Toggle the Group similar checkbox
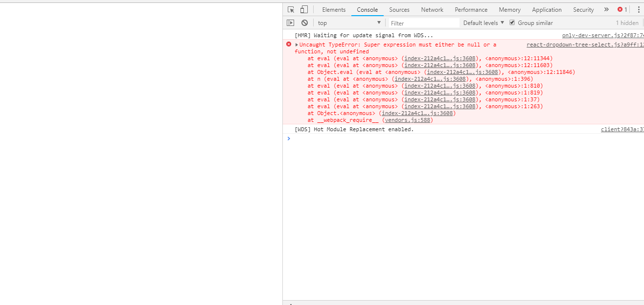 (512, 23)
